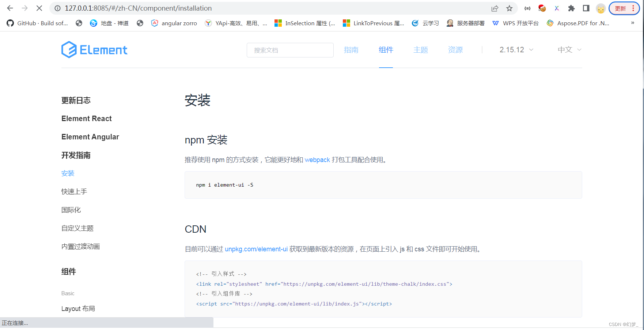This screenshot has height=330, width=644.
Task: Click the globe bookmark after GitHub
Action: click(x=79, y=23)
